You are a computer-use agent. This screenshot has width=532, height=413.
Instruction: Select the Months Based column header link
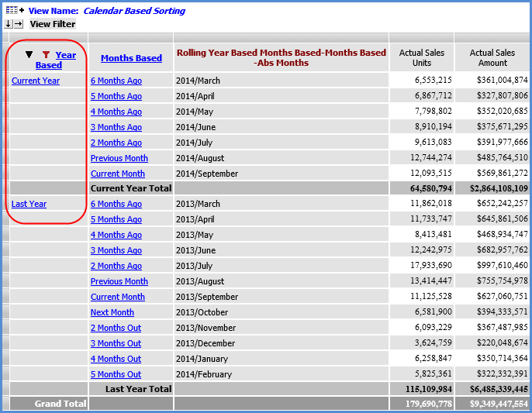click(x=131, y=58)
